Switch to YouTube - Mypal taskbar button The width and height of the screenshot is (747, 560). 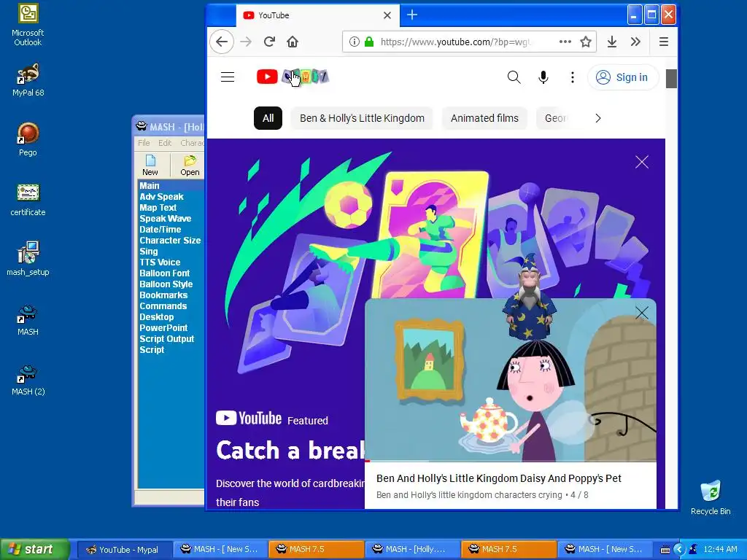point(124,550)
